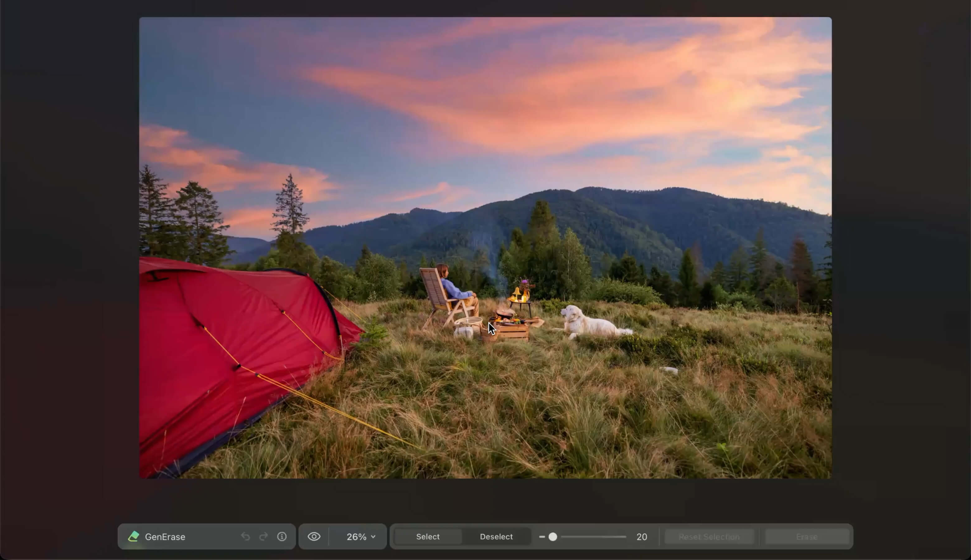Viewport: 971px width, 560px height.
Task: Switch to Deselect mode
Action: point(496,537)
